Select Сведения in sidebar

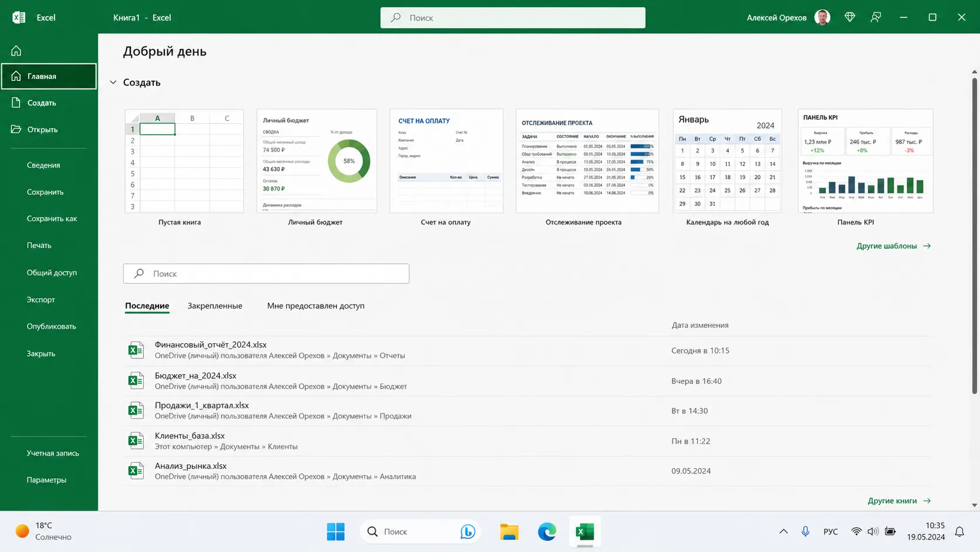(43, 165)
